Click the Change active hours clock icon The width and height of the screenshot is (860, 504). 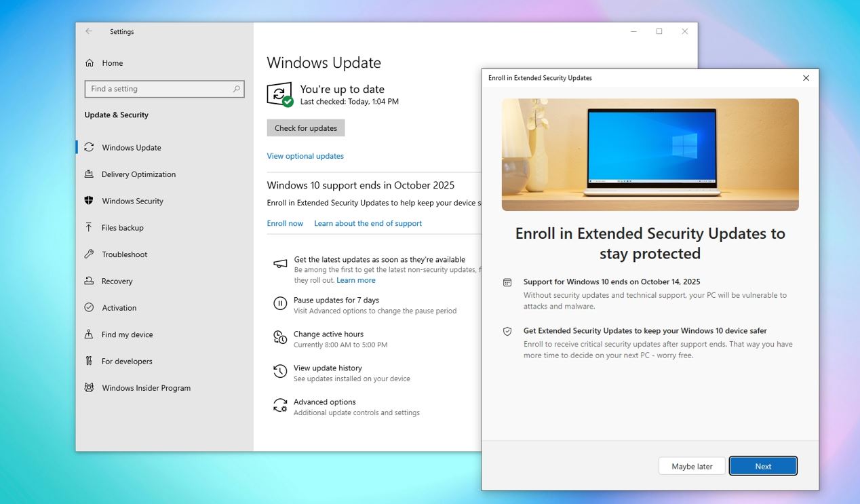pos(280,338)
